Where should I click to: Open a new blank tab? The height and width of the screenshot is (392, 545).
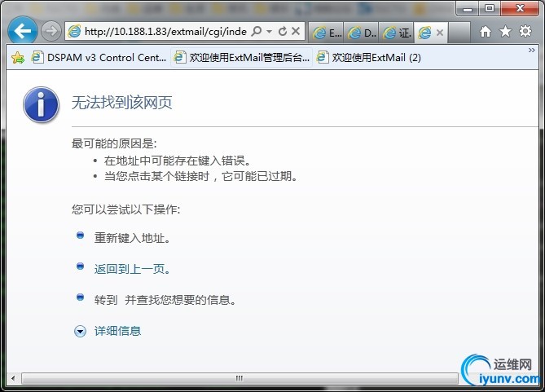[459, 33]
